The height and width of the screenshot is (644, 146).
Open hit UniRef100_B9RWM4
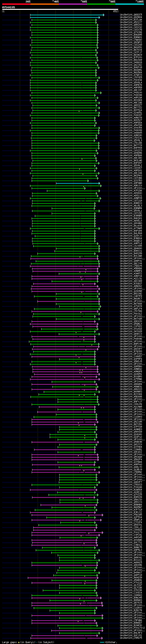point(131,208)
